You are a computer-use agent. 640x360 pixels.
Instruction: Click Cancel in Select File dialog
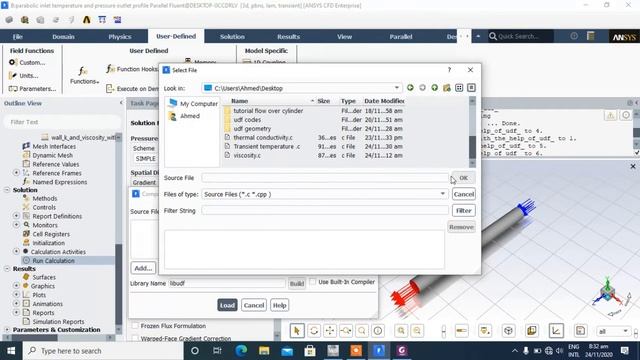(x=464, y=194)
